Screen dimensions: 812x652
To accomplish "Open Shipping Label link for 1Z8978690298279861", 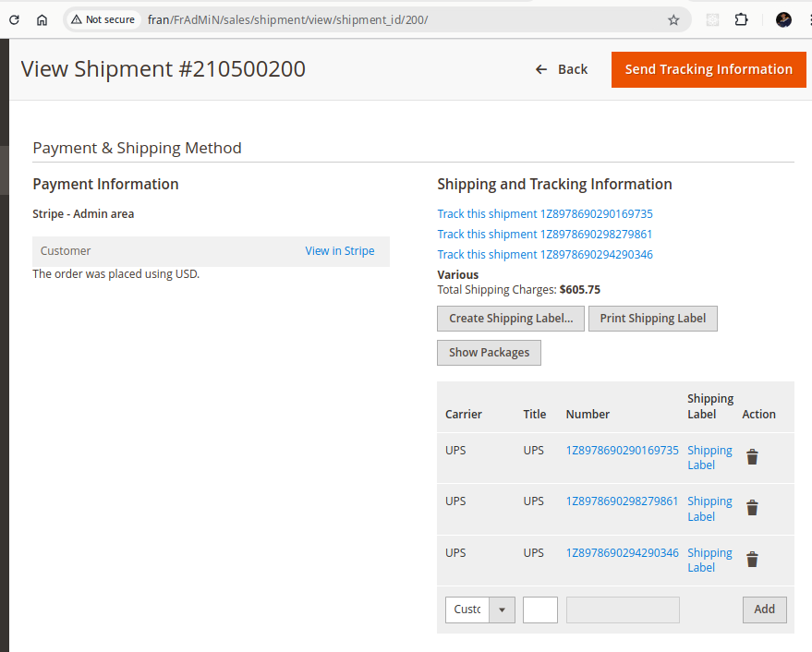I will coord(709,509).
